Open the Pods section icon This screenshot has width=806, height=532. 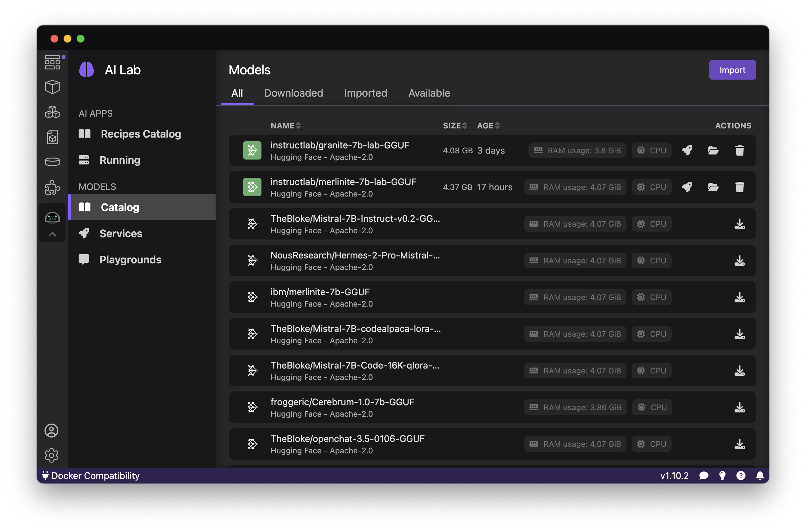[52, 112]
